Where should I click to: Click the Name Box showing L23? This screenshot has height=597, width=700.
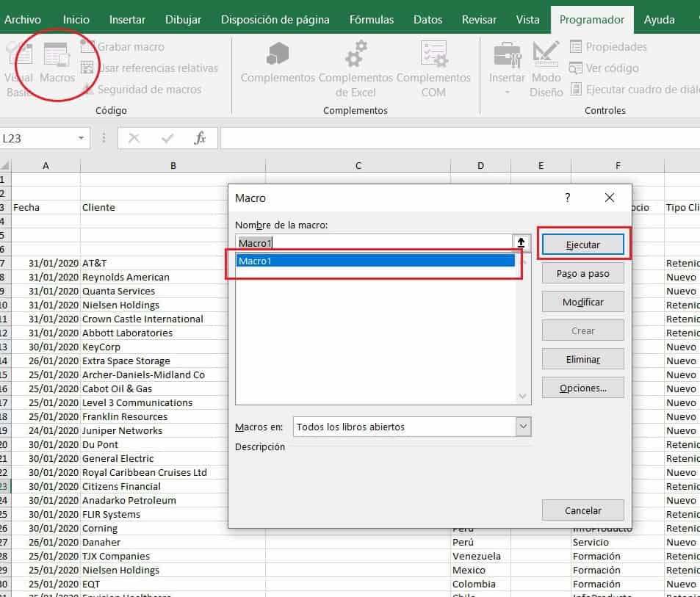click(37, 138)
